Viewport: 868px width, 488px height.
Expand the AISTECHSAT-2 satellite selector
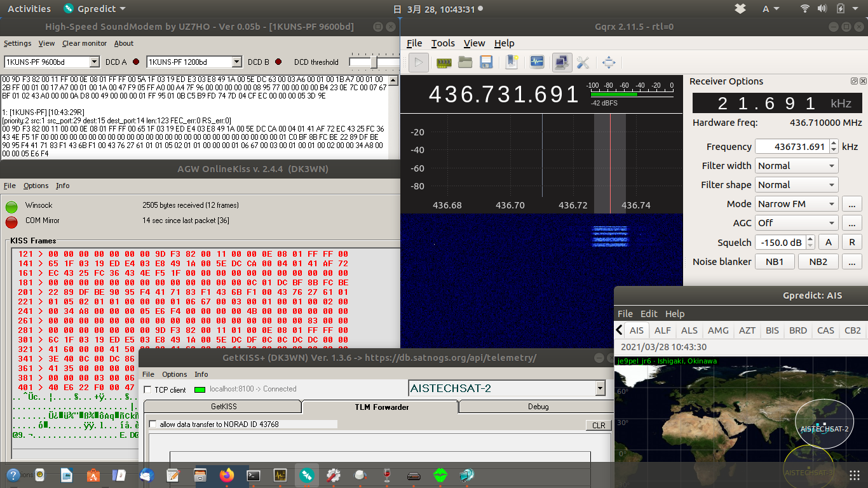[600, 388]
